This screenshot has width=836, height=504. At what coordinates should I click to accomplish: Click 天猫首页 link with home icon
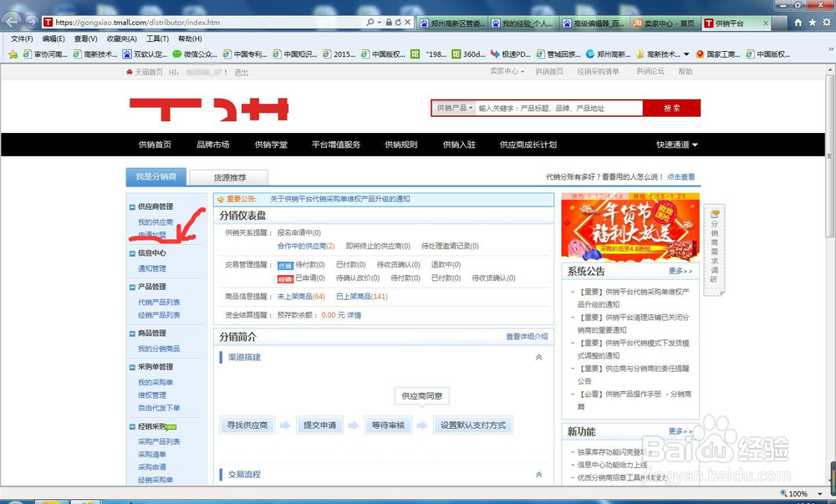tap(145, 72)
